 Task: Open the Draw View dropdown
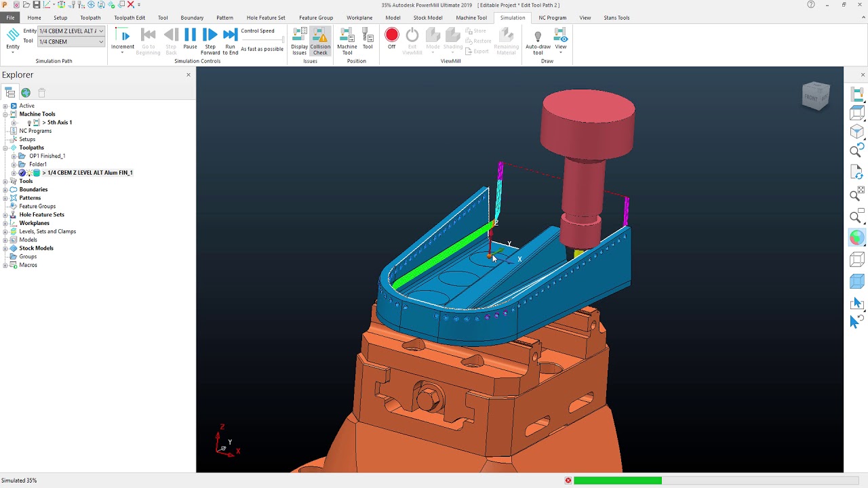click(x=561, y=41)
